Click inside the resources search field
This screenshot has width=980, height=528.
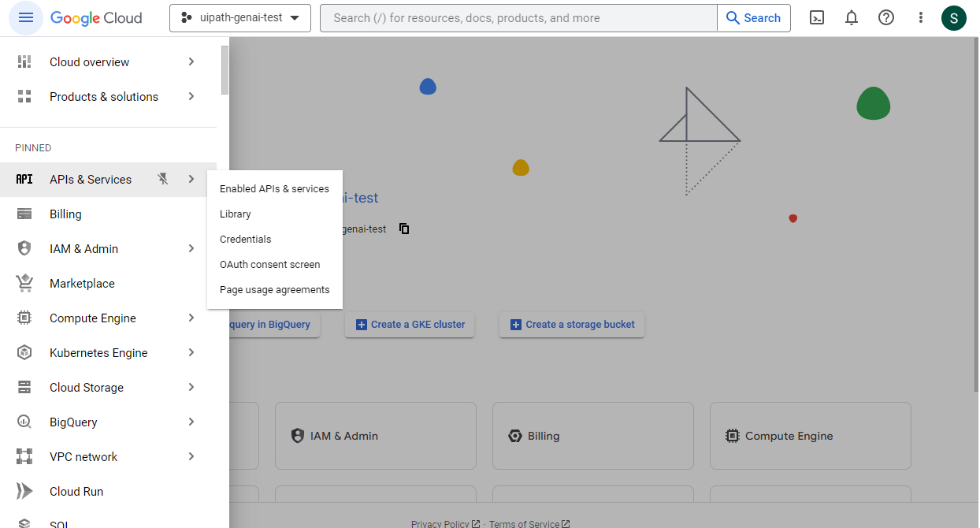(518, 17)
